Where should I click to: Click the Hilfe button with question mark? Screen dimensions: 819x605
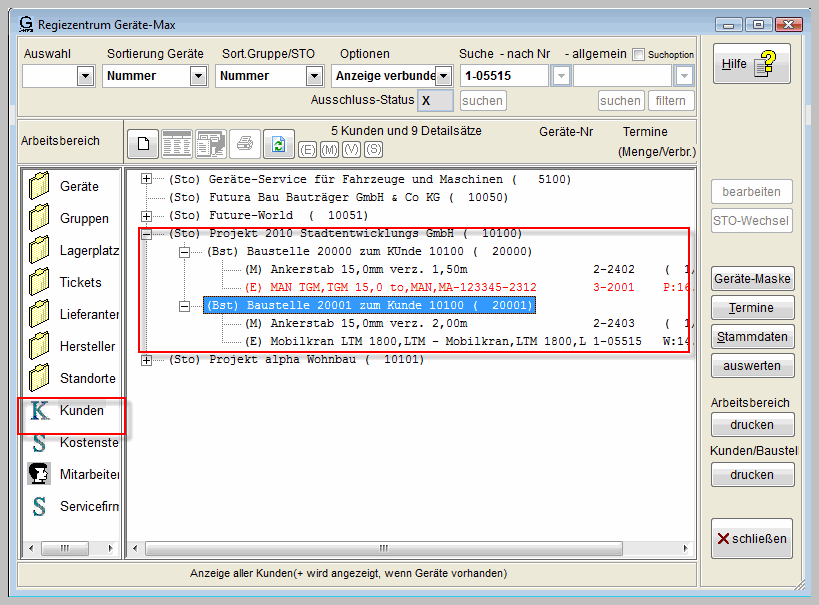751,64
